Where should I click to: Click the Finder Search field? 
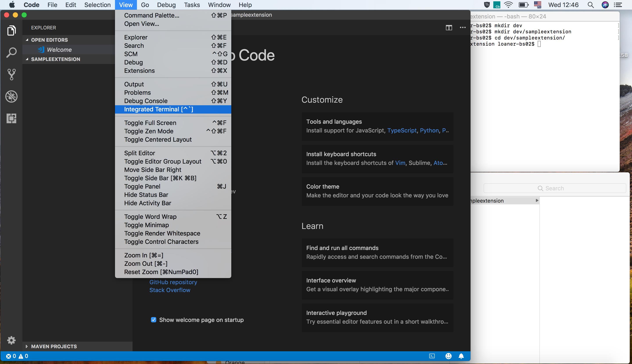[555, 188]
